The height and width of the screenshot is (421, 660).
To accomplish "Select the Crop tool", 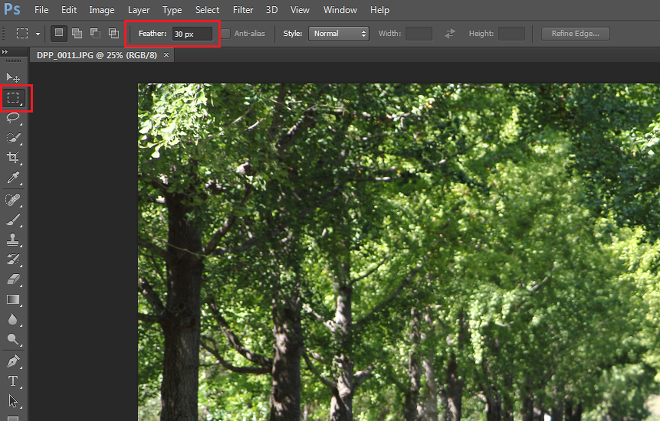I will click(13, 157).
